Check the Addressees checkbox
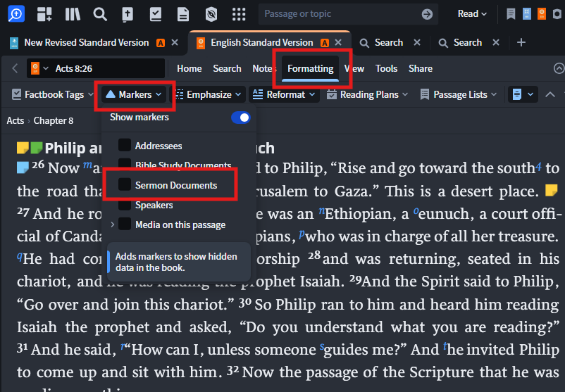The image size is (565, 392). pos(125,145)
